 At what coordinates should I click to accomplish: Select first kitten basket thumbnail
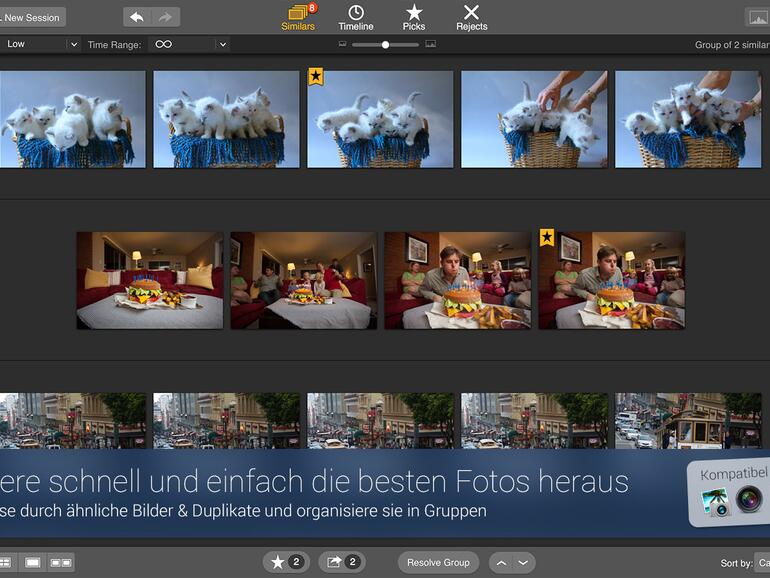click(73, 119)
